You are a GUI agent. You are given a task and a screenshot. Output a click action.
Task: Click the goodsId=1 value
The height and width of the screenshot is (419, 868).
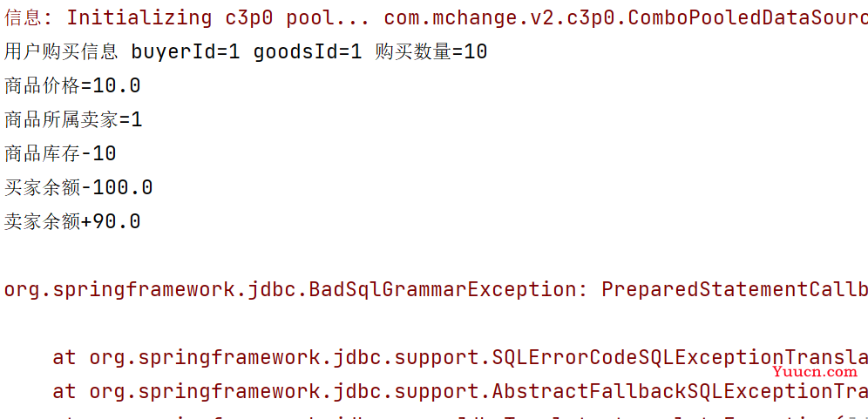[x=308, y=52]
